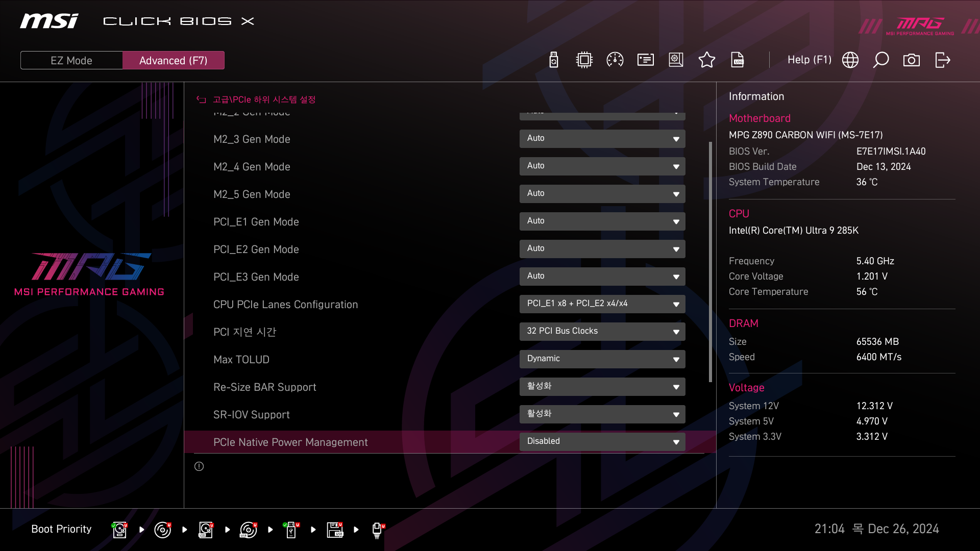The image size is (980, 551).
Task: Click the settings list vertical scrollbar
Action: click(710, 262)
